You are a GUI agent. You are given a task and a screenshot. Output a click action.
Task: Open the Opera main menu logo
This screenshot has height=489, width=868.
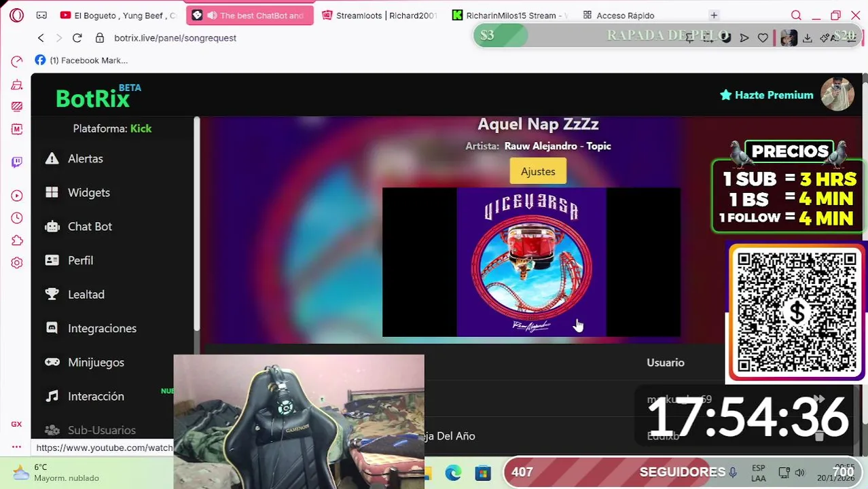pos(17,15)
